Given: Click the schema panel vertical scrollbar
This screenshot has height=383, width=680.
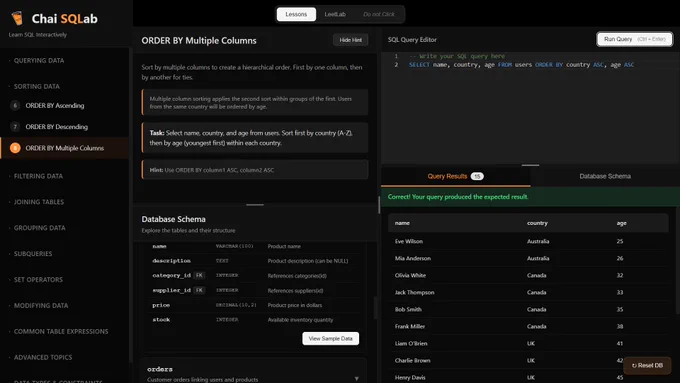Looking at the screenshot, I should point(375,307).
